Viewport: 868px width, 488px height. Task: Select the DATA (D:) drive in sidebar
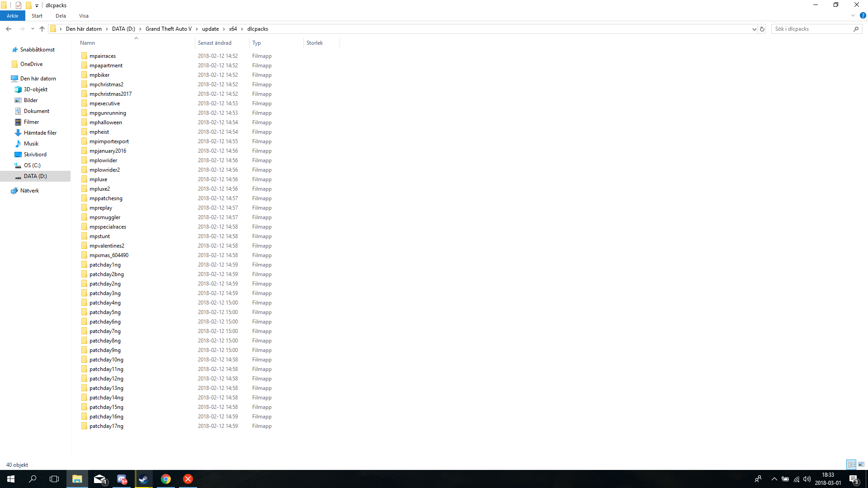(x=35, y=176)
